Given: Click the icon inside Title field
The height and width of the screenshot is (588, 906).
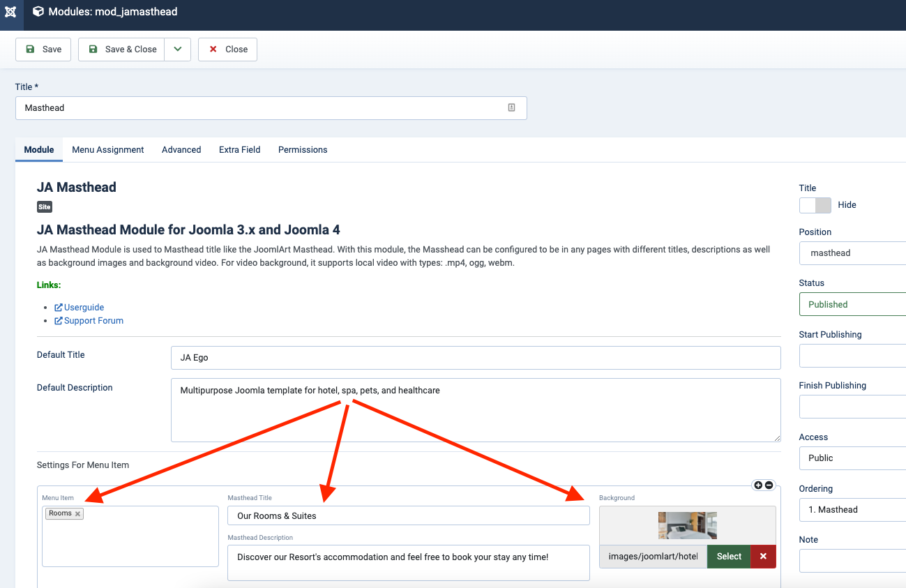Looking at the screenshot, I should 511,107.
